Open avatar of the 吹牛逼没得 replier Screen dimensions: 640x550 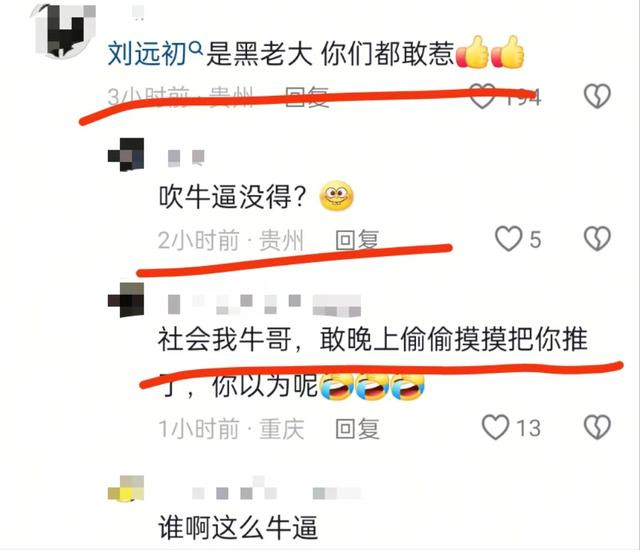pos(126,155)
